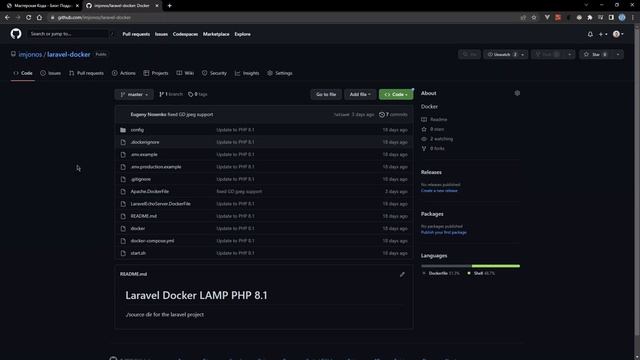The image size is (640, 360).
Task: View the 0 tags link
Action: tap(198, 94)
